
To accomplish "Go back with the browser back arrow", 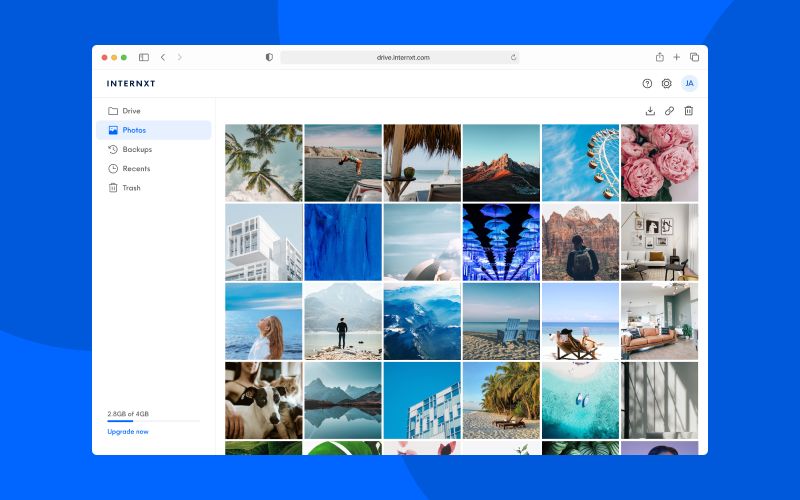I will (163, 58).
